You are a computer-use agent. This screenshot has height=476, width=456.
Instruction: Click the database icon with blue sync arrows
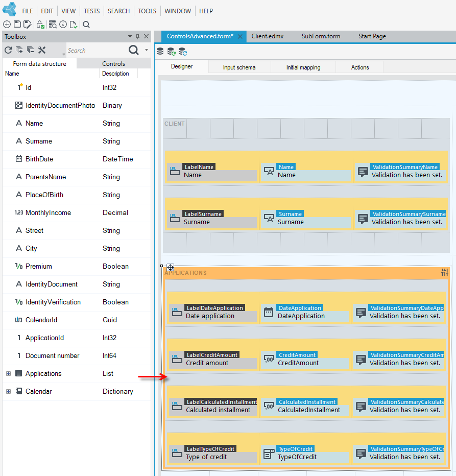(182, 52)
